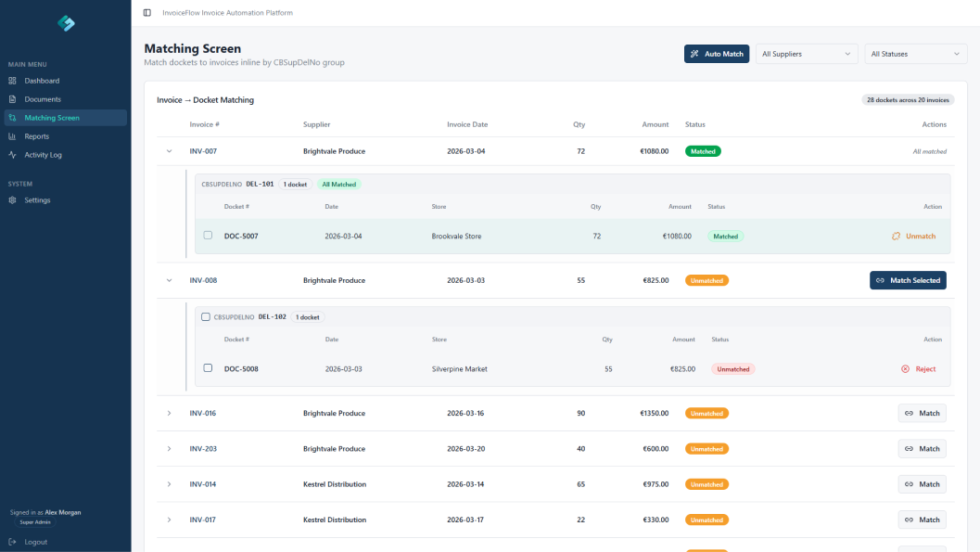Click the wand icon in Auto Match
Screen dimensions: 980x552
point(694,54)
